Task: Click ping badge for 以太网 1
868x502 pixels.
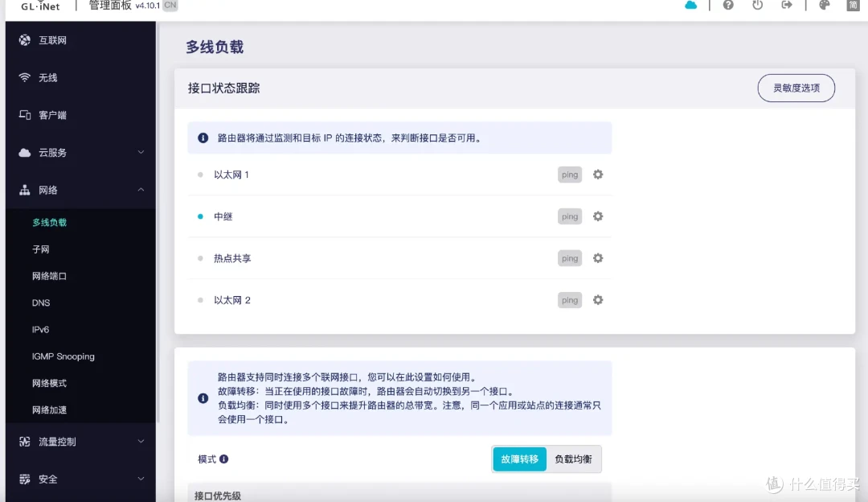Action: pyautogui.click(x=570, y=175)
